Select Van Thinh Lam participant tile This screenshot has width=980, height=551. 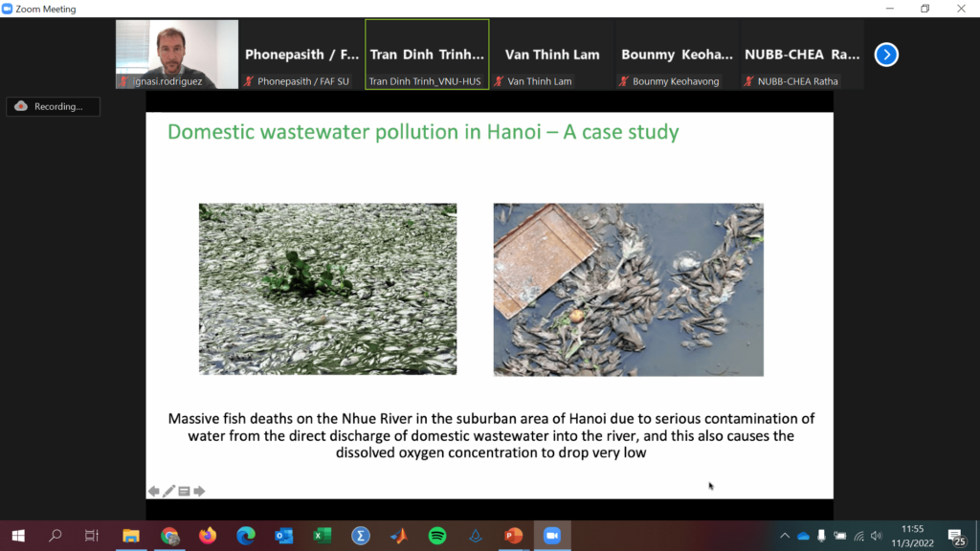coord(552,55)
